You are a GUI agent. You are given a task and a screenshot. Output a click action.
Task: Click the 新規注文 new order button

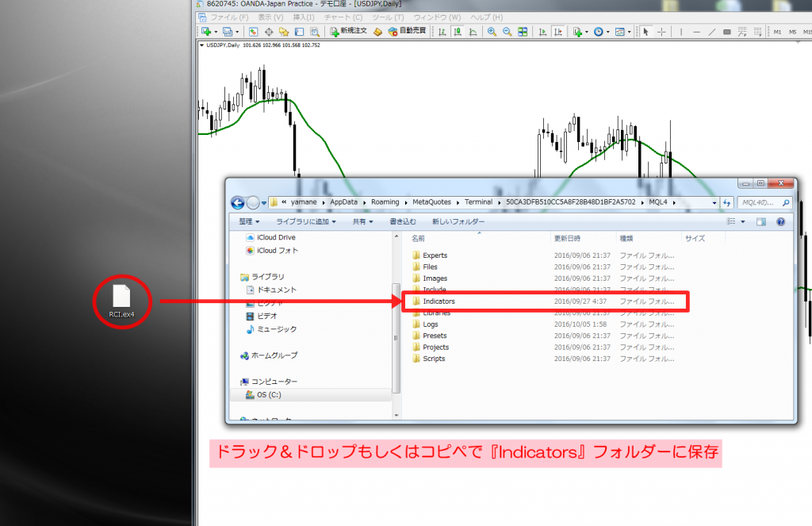coord(349,31)
